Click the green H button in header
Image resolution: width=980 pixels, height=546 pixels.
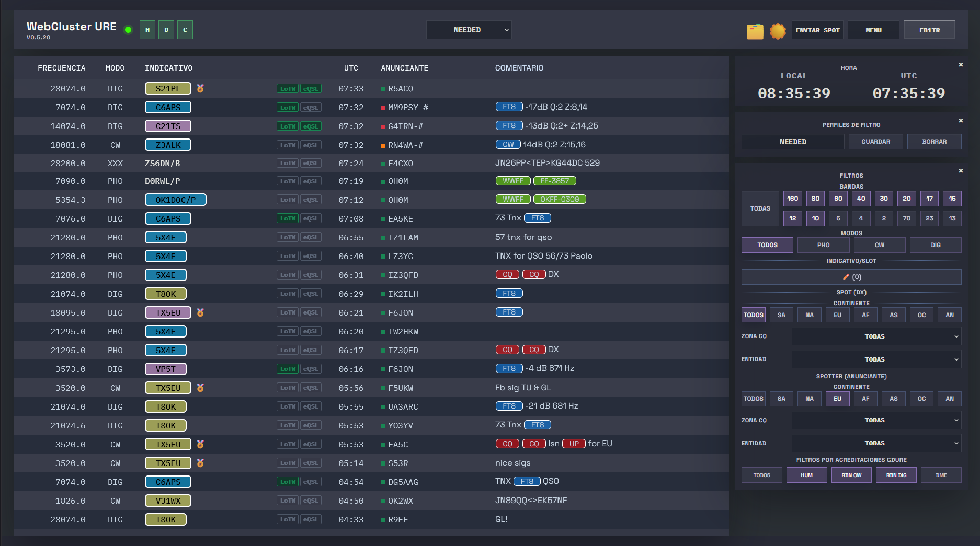coord(147,30)
